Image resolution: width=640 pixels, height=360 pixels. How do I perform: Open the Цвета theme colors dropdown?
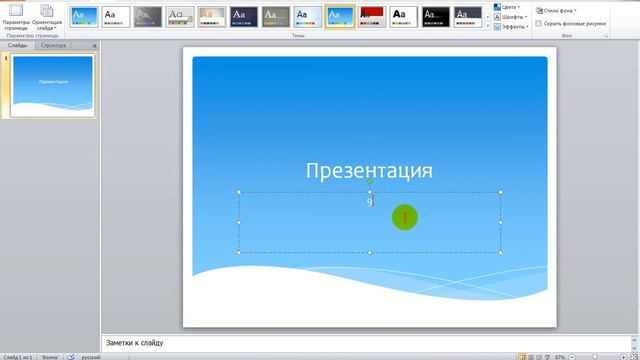click(507, 7)
